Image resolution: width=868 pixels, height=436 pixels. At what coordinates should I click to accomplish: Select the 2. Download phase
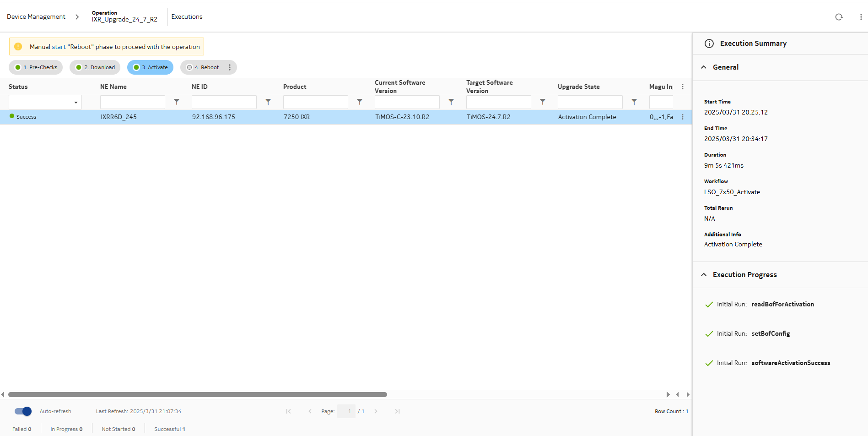95,67
